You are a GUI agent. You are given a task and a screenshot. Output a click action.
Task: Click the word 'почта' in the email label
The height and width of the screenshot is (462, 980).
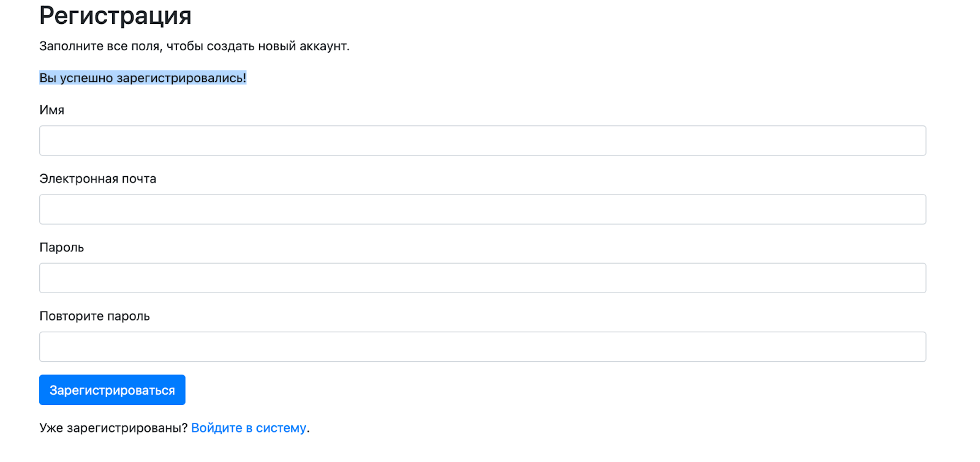click(139, 179)
